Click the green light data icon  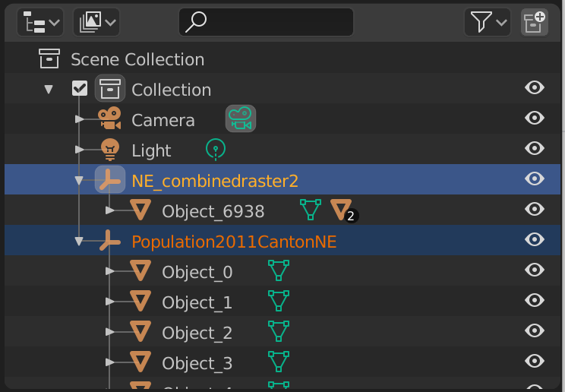pos(216,150)
